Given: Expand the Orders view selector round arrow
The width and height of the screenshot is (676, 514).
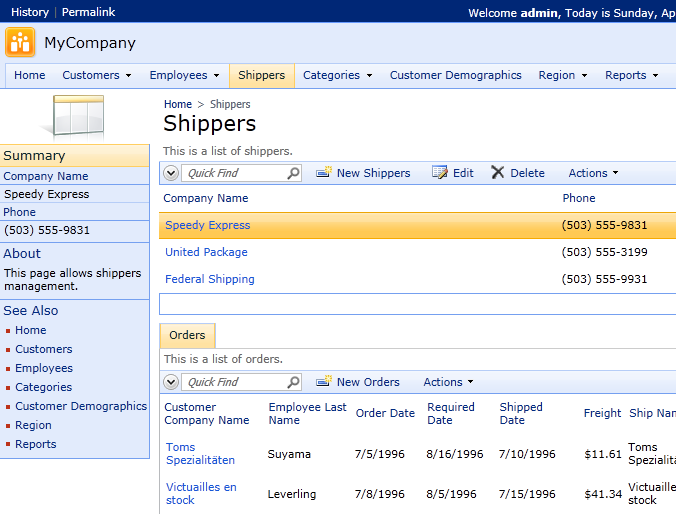Looking at the screenshot, I should pos(171,382).
